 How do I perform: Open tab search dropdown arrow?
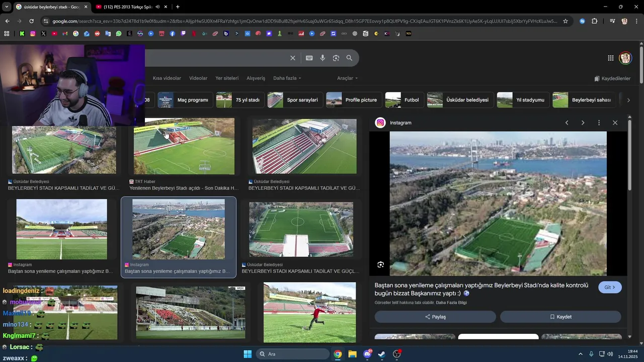[7, 7]
